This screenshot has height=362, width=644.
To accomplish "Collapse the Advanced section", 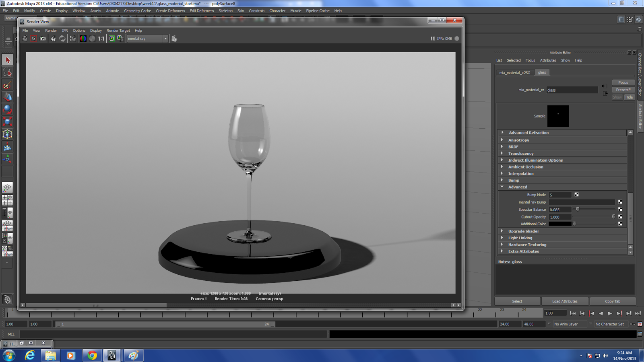I will point(563,187).
